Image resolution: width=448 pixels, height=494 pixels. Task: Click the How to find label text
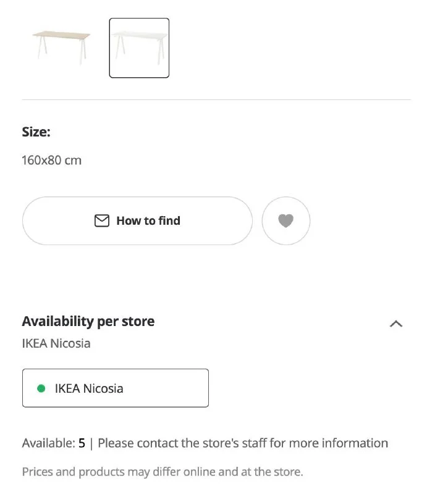click(x=148, y=220)
